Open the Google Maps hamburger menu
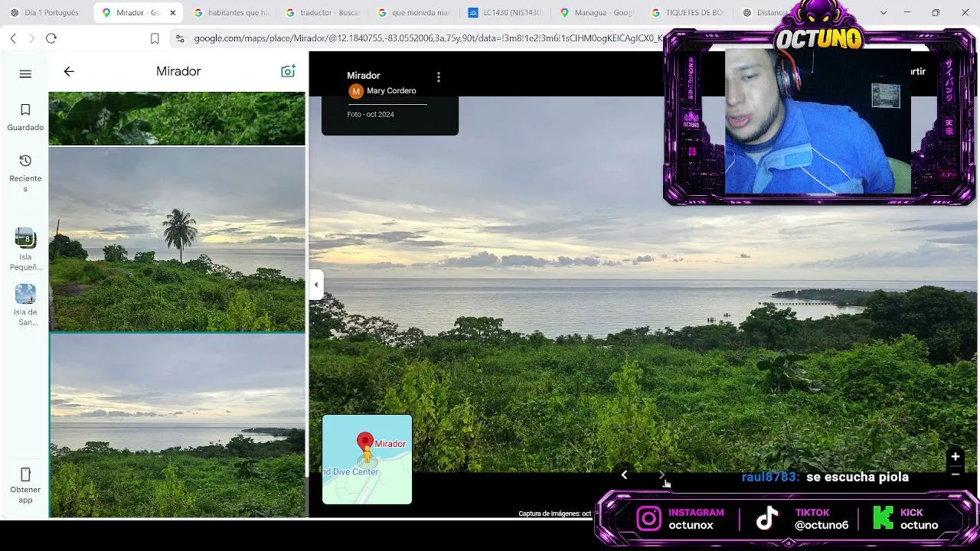The height and width of the screenshot is (551, 980). [x=25, y=73]
